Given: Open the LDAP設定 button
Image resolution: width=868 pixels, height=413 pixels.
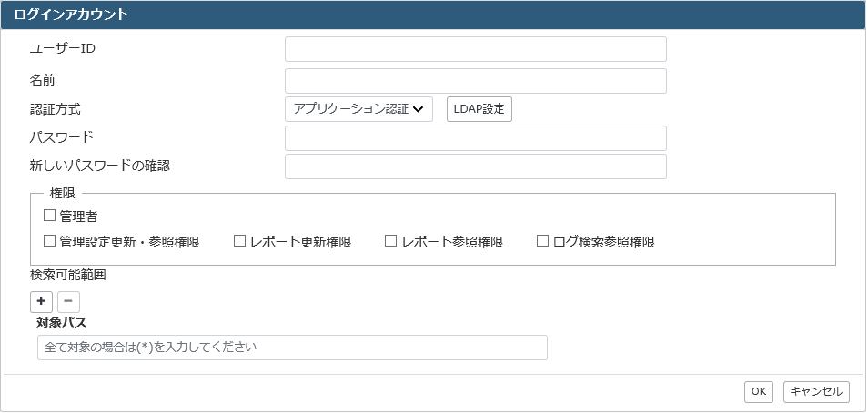Looking at the screenshot, I should click(479, 109).
